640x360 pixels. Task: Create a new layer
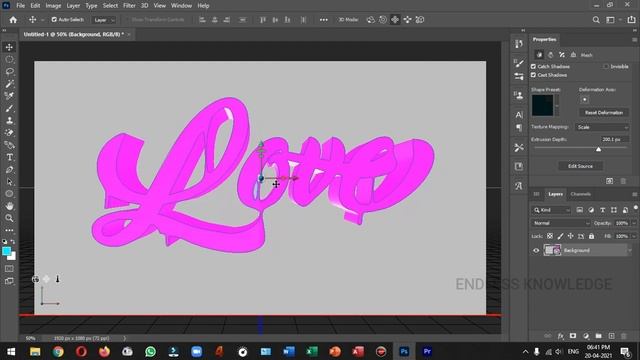pos(611,336)
